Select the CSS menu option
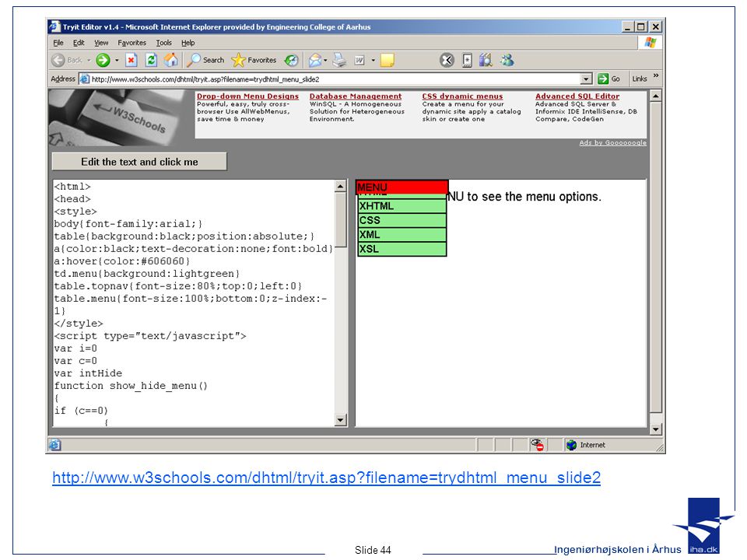 click(x=402, y=220)
